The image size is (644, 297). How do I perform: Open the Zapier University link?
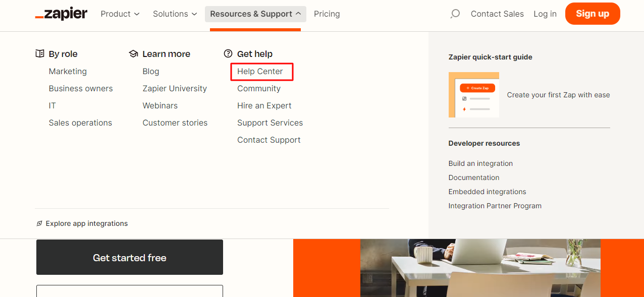tap(175, 88)
